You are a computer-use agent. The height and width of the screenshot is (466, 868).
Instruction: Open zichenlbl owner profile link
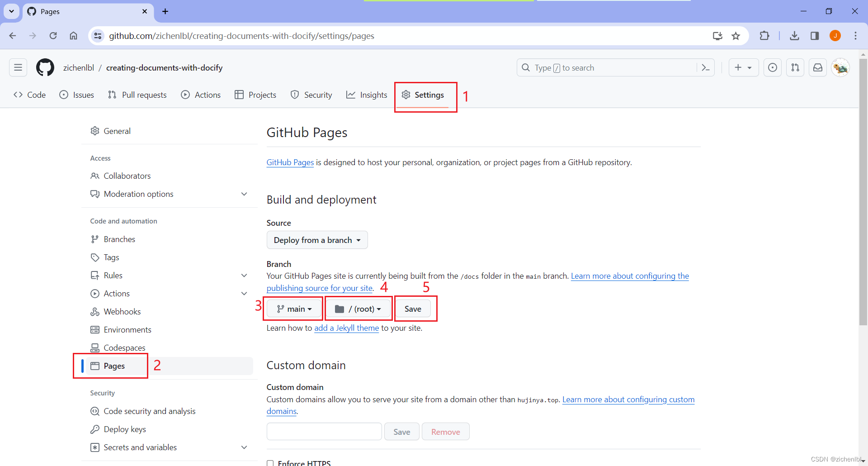(x=79, y=68)
